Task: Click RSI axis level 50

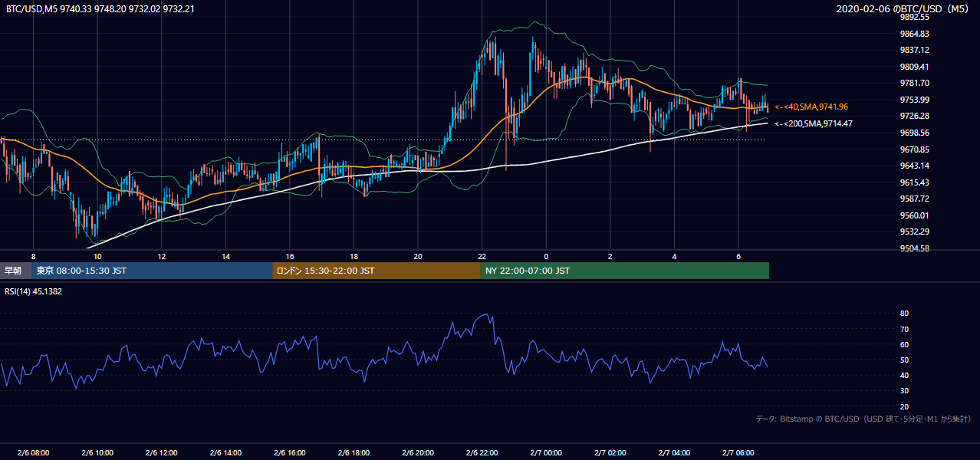Action: (904, 360)
